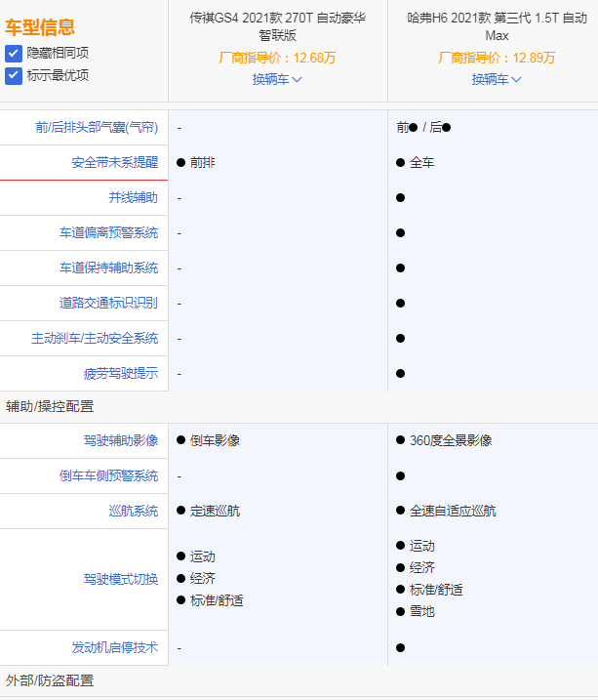Click chevron arrow beside 传祺GS4 换辆车
This screenshot has height=700, width=598.
pyautogui.click(x=297, y=79)
